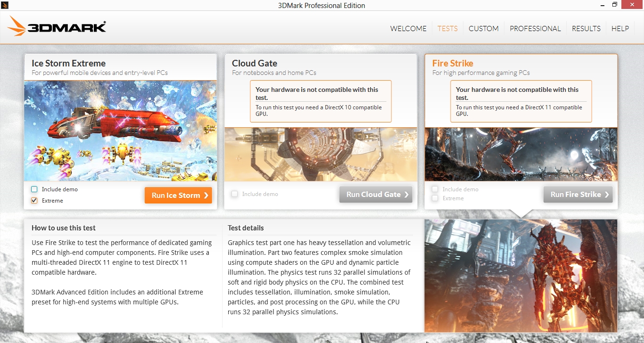Uncheck the Extreme option for Ice Storm
This screenshot has height=343, width=644.
tap(34, 201)
